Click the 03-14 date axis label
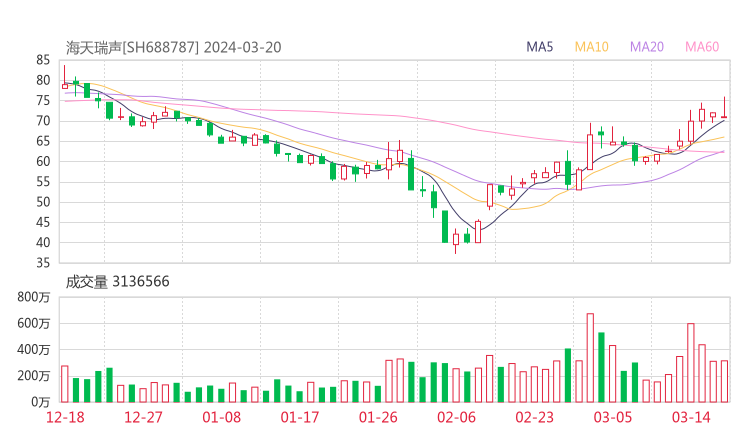 691,417
